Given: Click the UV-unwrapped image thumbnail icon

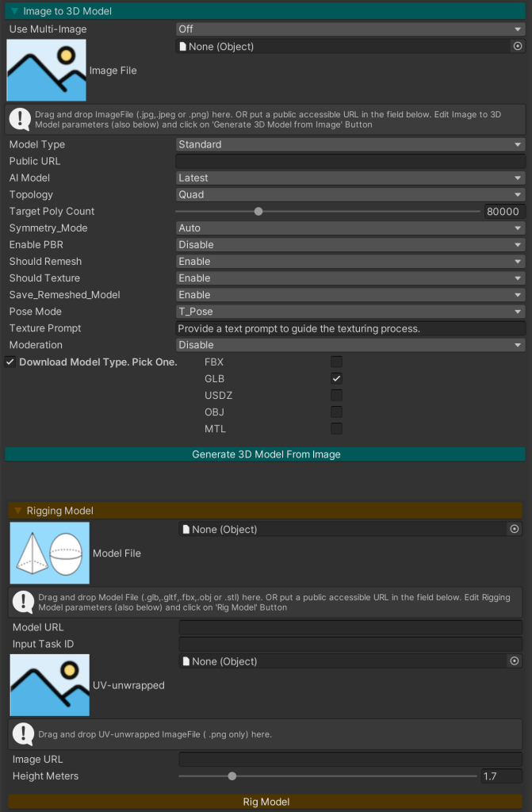Looking at the screenshot, I should [49, 685].
